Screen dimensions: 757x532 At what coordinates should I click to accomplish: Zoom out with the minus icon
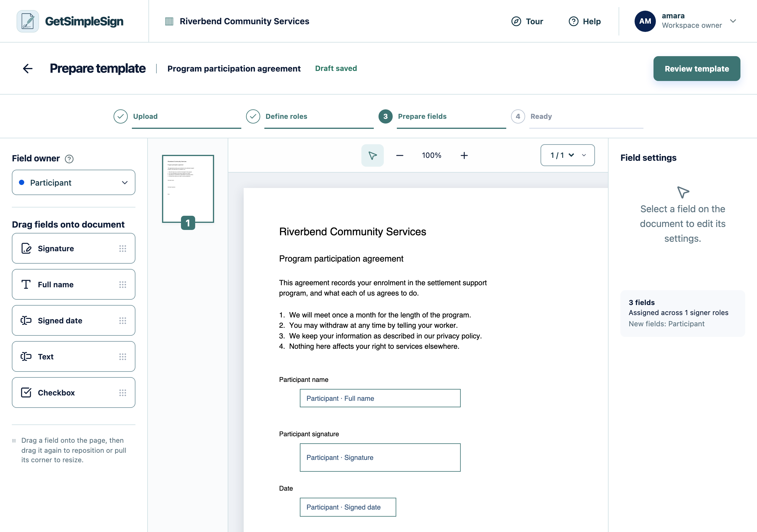(x=399, y=155)
